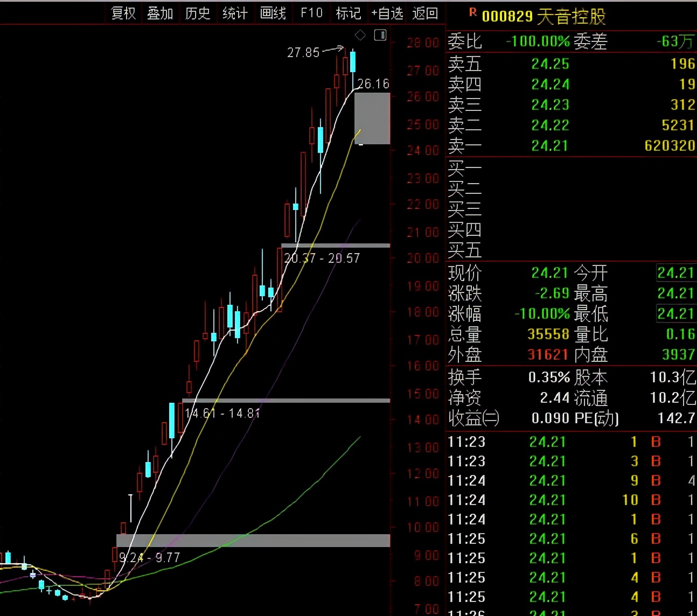This screenshot has width=697, height=616.
Task: Open the 复权 price adjustment menu
Action: (x=123, y=13)
